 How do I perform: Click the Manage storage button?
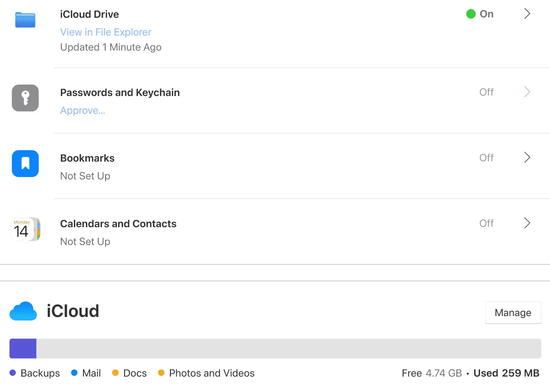pyautogui.click(x=513, y=313)
